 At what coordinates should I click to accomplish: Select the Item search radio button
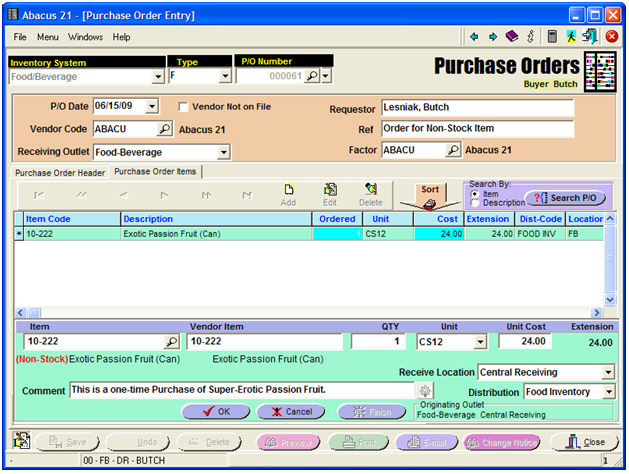[x=473, y=194]
